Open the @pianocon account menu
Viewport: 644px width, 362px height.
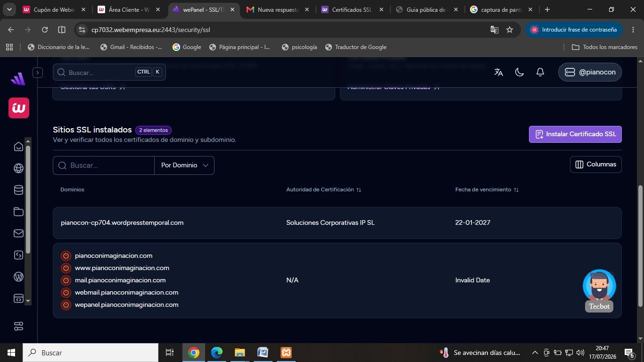590,72
